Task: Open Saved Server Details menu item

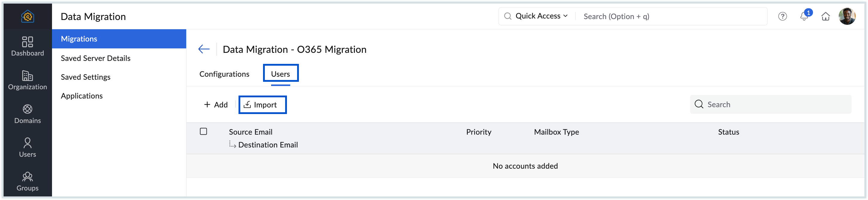Action: pyautogui.click(x=96, y=58)
